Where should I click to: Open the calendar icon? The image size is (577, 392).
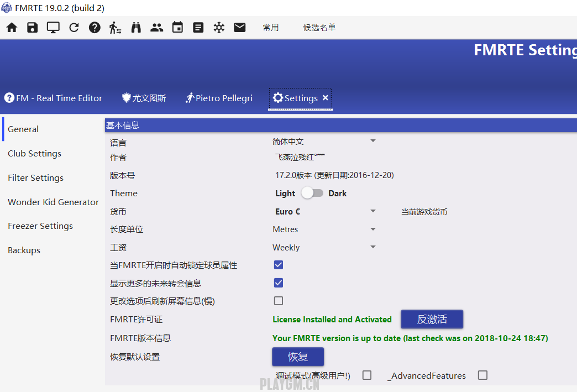pyautogui.click(x=178, y=27)
